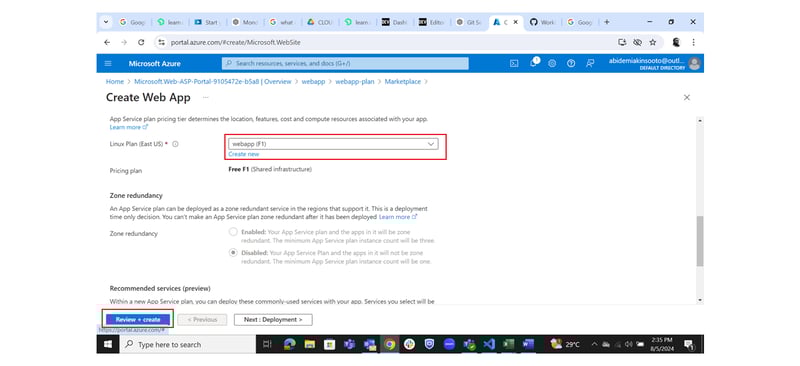This screenshot has width=800, height=366.
Task: Click the volume icon in system tray
Action: (628, 345)
